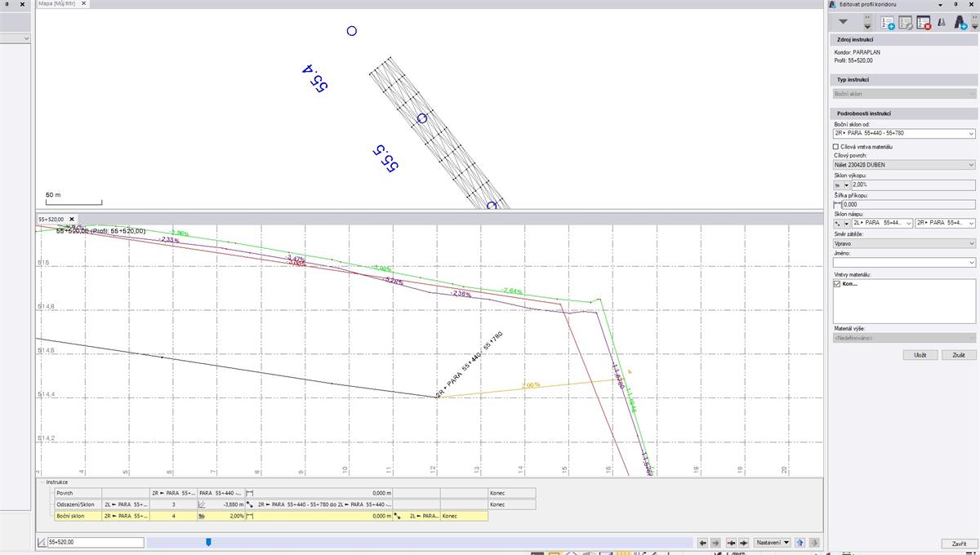
Task: Enable the Cílová vrstva materiálu checkbox
Action: point(835,146)
